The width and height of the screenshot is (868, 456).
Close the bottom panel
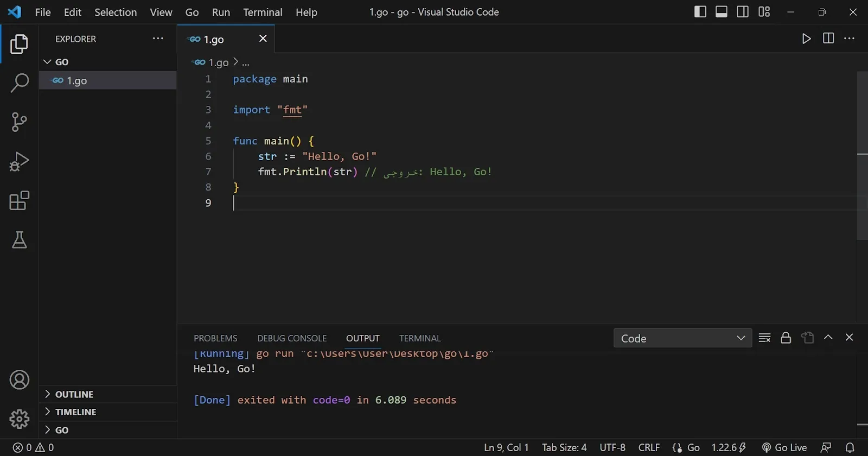click(x=849, y=337)
